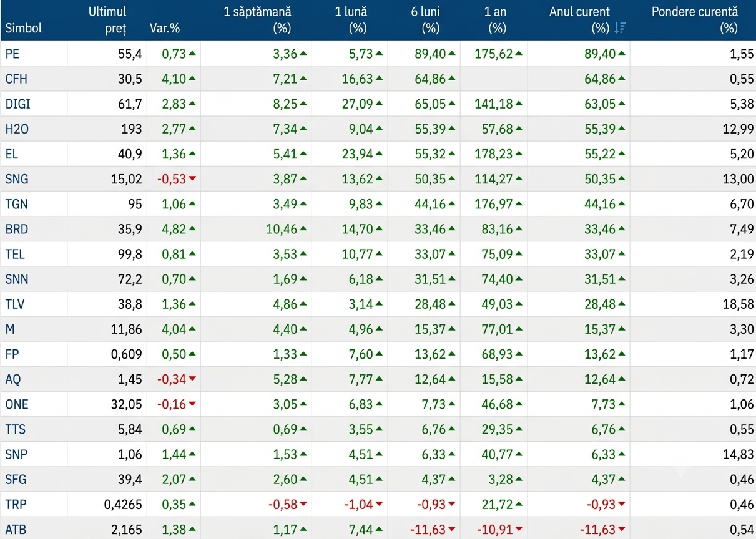Select TRP last price 0,4265

coord(123,504)
